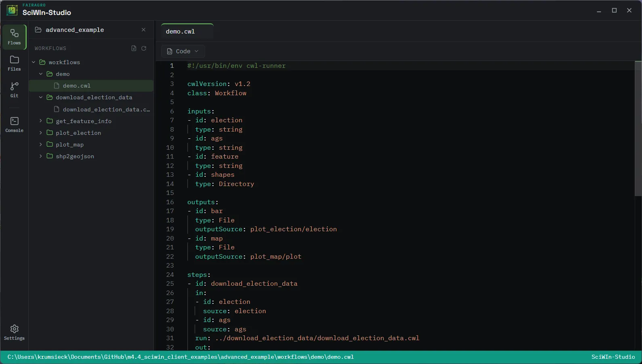Refresh the workflows list

[x=144, y=48]
